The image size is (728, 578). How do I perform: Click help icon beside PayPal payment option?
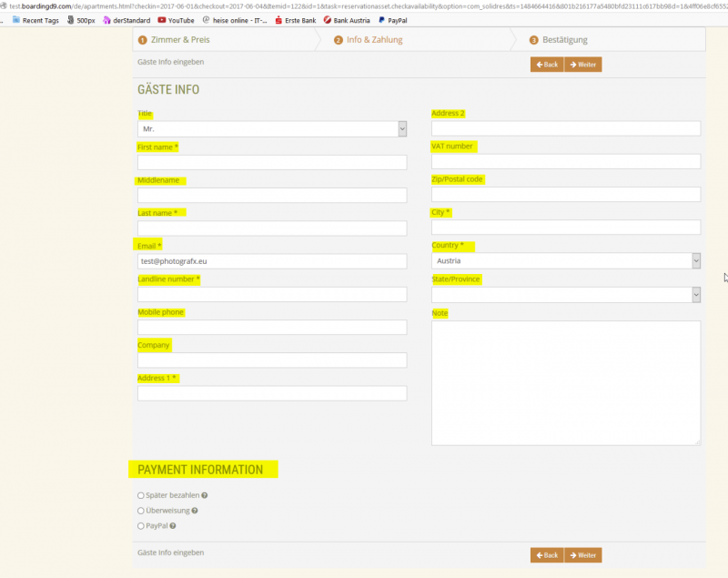173,526
